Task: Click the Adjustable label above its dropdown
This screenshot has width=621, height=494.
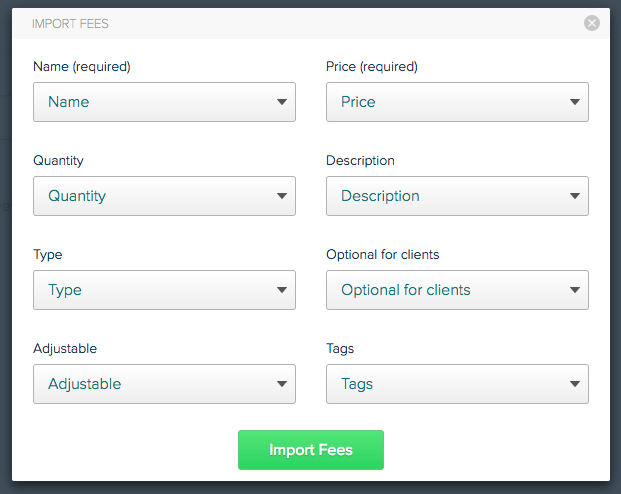Action: [65, 349]
